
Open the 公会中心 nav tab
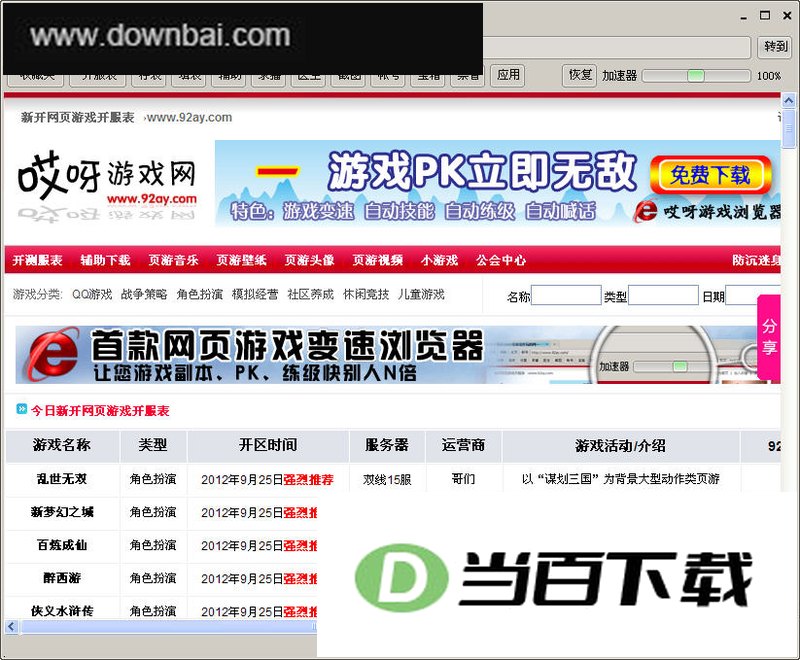pos(501,260)
